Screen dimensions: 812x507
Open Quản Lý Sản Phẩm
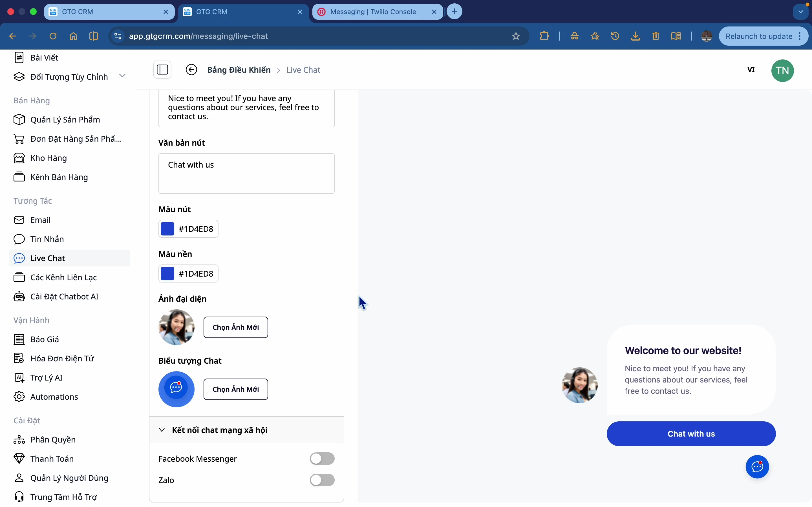pyautogui.click(x=65, y=119)
